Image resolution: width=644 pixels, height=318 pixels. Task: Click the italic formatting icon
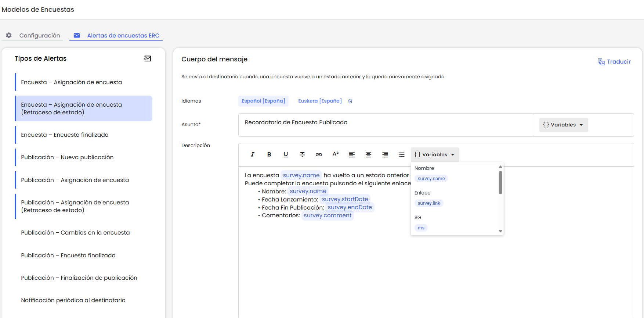[253, 154]
